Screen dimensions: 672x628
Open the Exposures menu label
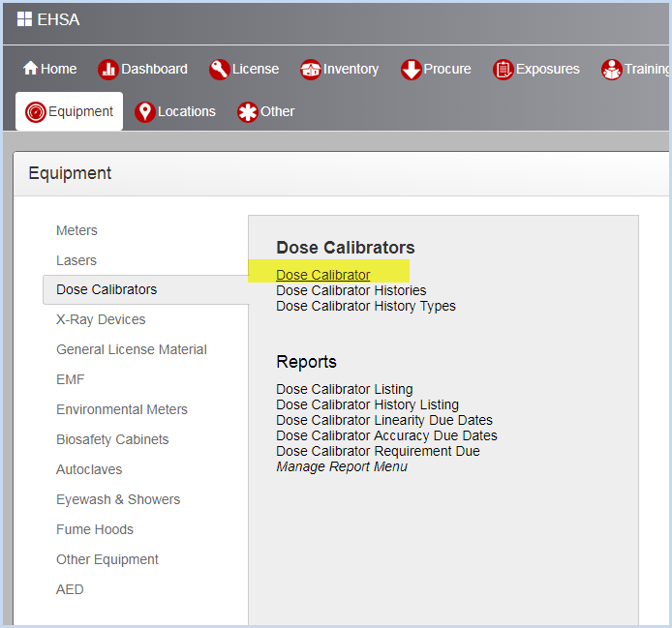[x=548, y=69]
